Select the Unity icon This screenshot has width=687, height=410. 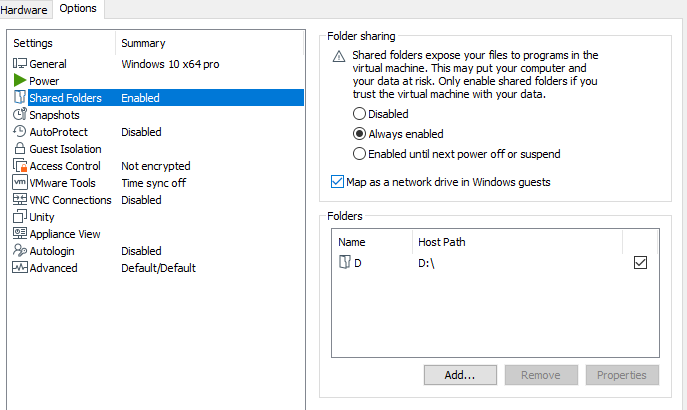pos(19,217)
